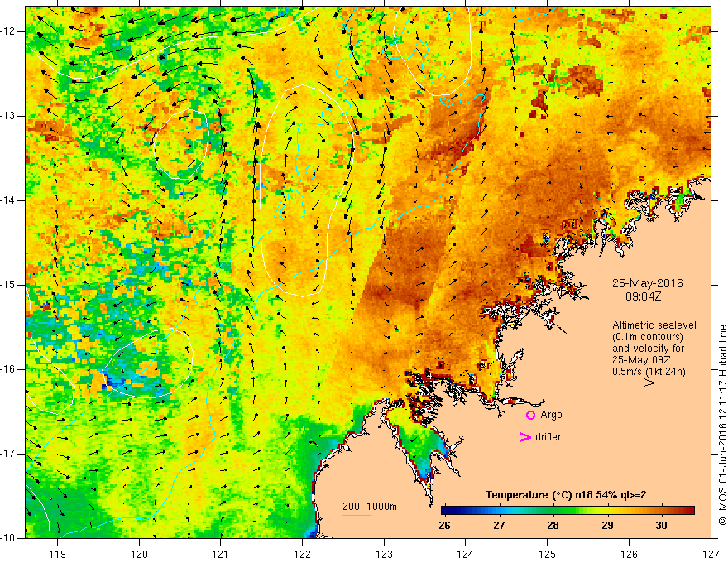Viewport: 728px width, 563px height.
Task: Click the latitude axis label '-17'
Action: [9, 454]
